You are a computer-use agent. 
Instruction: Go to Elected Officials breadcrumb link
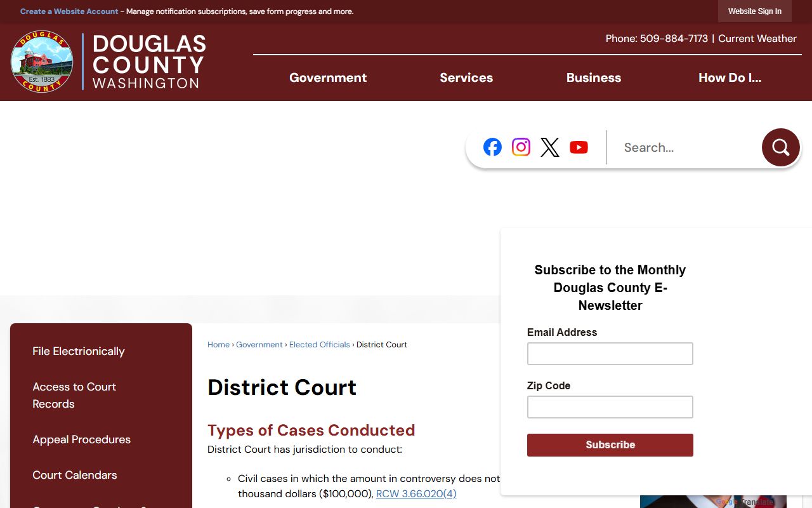[320, 344]
